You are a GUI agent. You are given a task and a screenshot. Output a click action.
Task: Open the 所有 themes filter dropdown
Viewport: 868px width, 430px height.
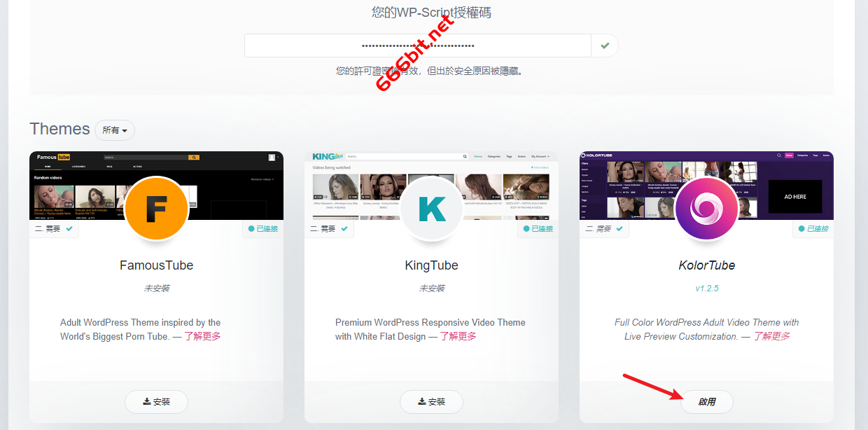tap(115, 130)
